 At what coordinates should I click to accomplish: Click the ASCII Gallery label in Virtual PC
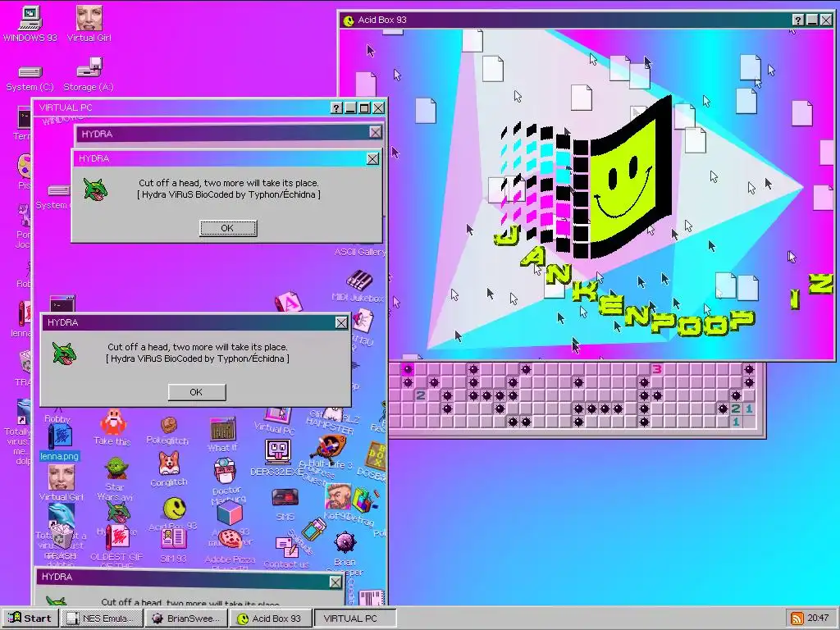click(359, 252)
